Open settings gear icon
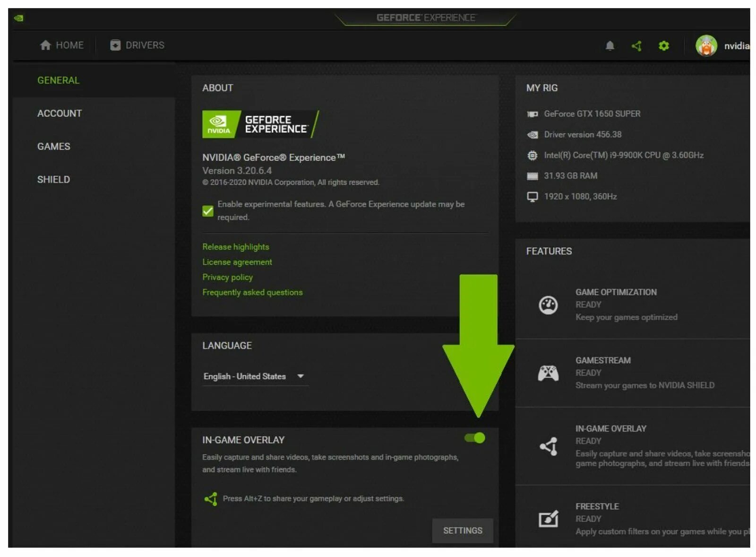Screen dimensions: 756x557 coord(663,46)
